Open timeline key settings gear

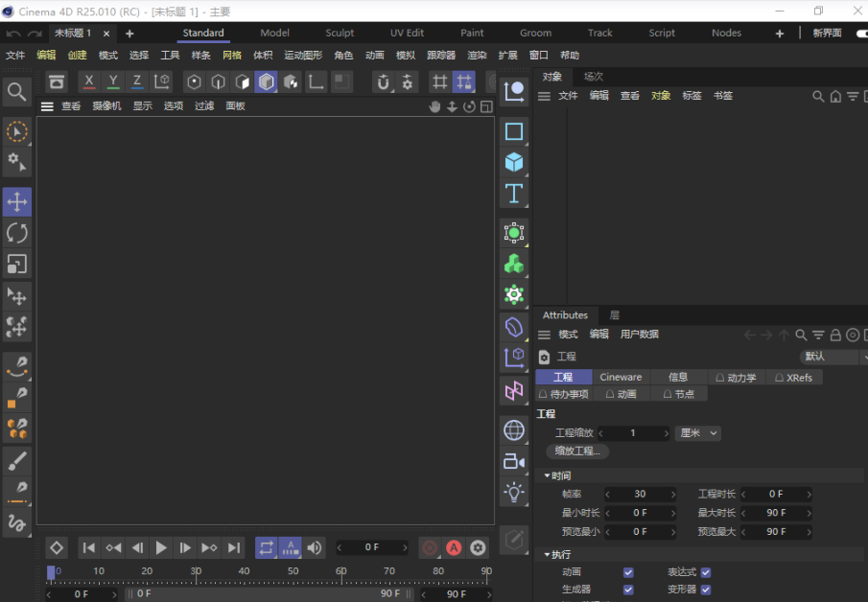click(479, 547)
